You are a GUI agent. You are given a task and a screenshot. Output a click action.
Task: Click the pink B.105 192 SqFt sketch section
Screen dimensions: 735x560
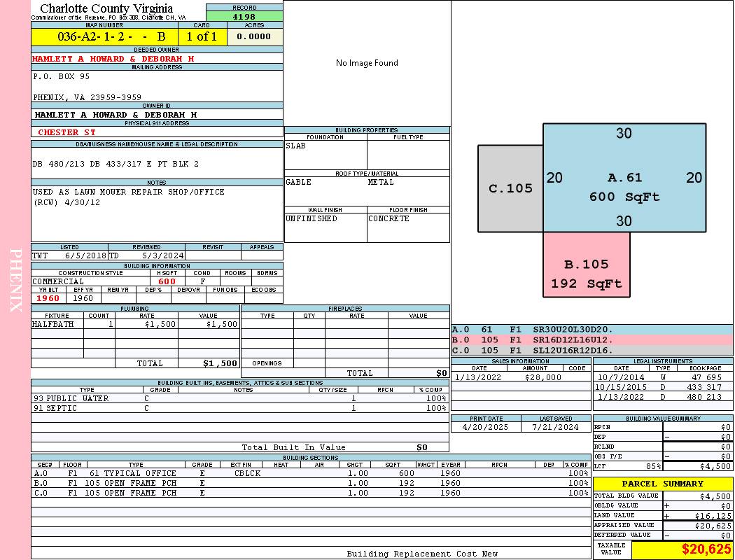coord(586,265)
